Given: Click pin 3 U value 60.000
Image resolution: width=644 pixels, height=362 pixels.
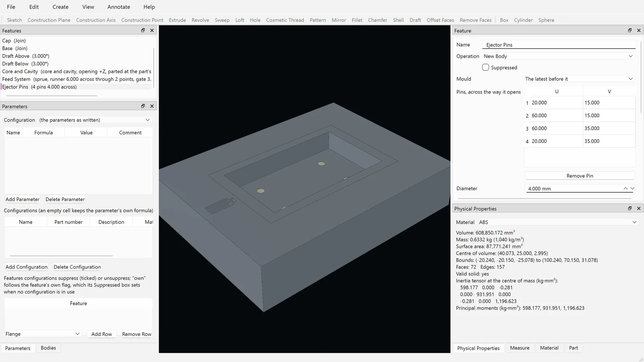Looking at the screenshot, I should (556, 128).
